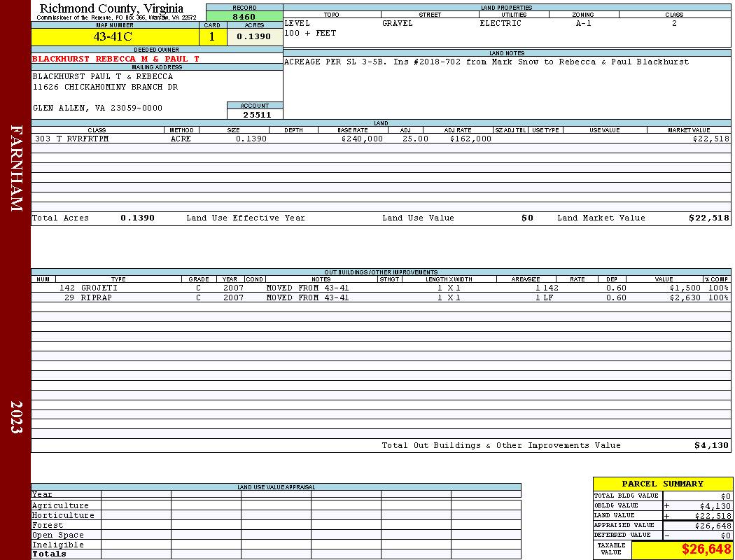This screenshot has height=560, width=735.
Task: Click the Forest row label
Action: pyautogui.click(x=48, y=525)
